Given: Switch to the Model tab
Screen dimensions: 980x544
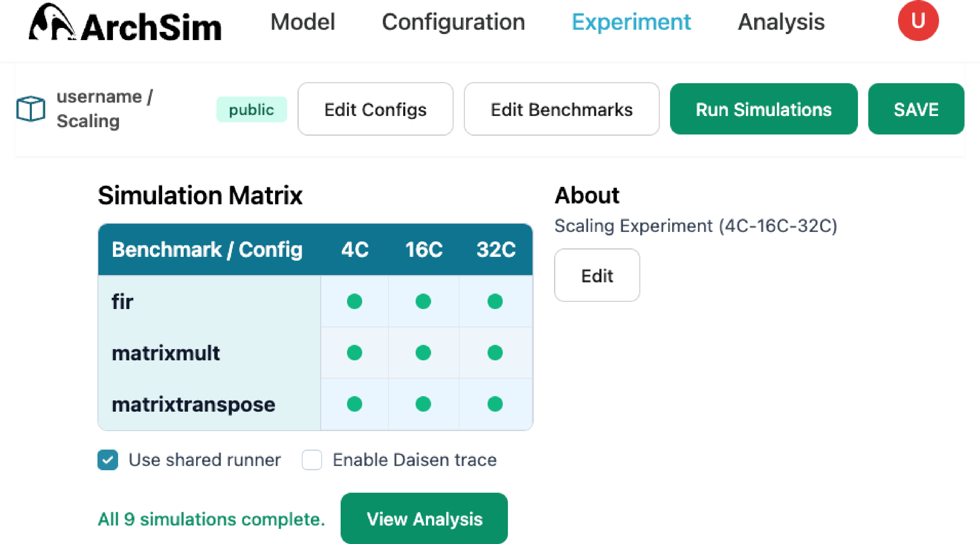Looking at the screenshot, I should point(303,22).
